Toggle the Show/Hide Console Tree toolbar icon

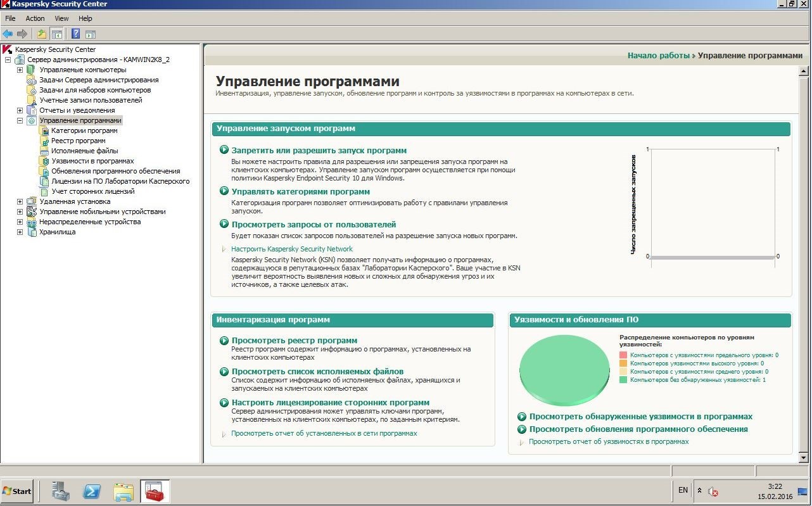click(57, 34)
